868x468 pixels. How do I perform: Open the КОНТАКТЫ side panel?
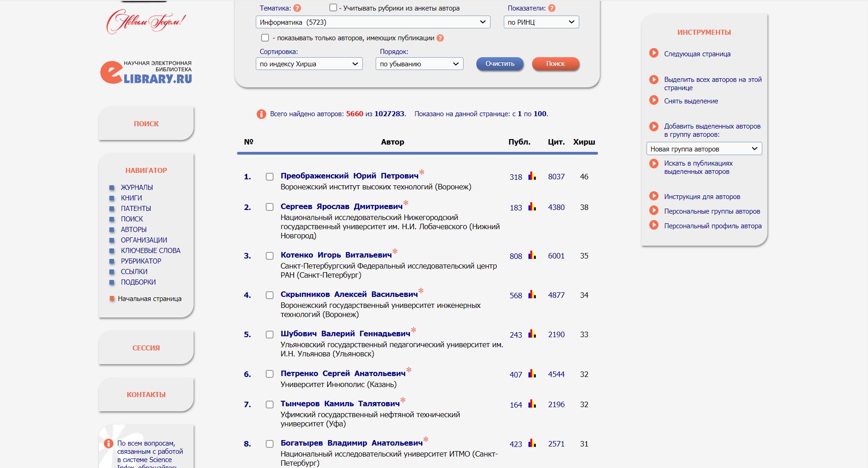click(146, 394)
